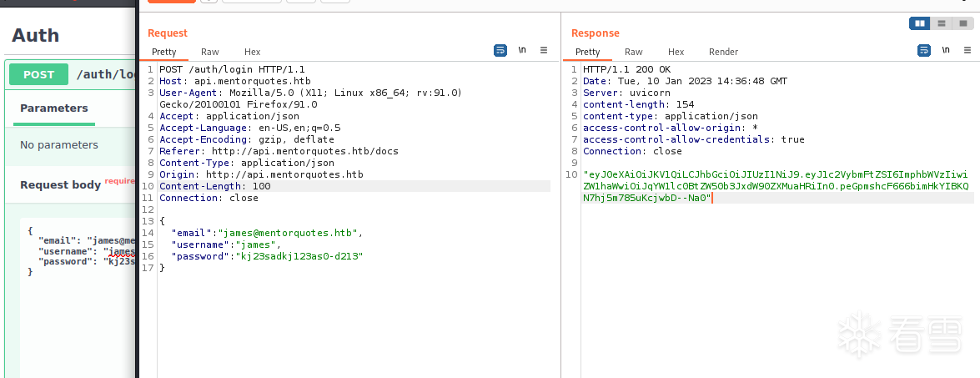This screenshot has width=980, height=378.
Task: Switch Response view to Raw tab
Action: (x=634, y=52)
